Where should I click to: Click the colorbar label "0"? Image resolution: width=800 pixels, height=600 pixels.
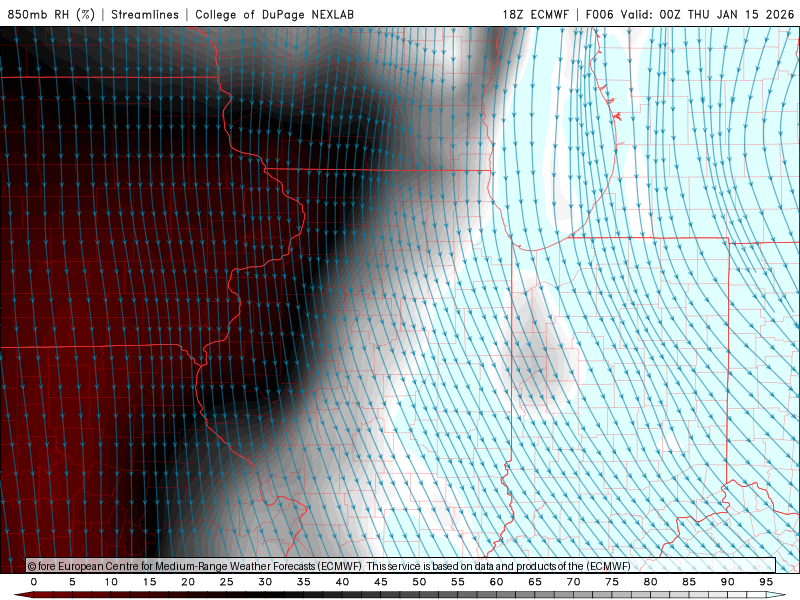tap(34, 582)
